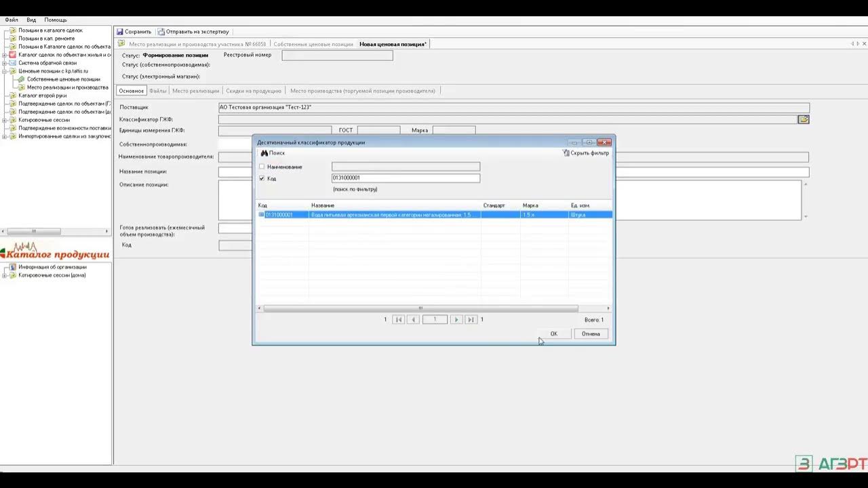This screenshot has height=488, width=868.
Task: Go to next page in the dialog pager
Action: point(456,319)
